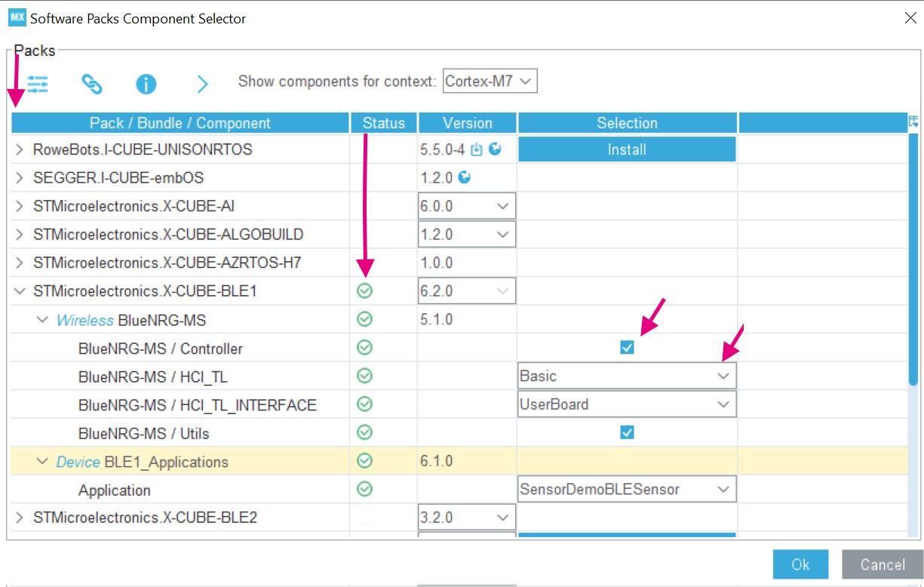Collapse Wireless BlueNRG-MS bundle
This screenshot has height=587, width=924.
click(x=42, y=320)
